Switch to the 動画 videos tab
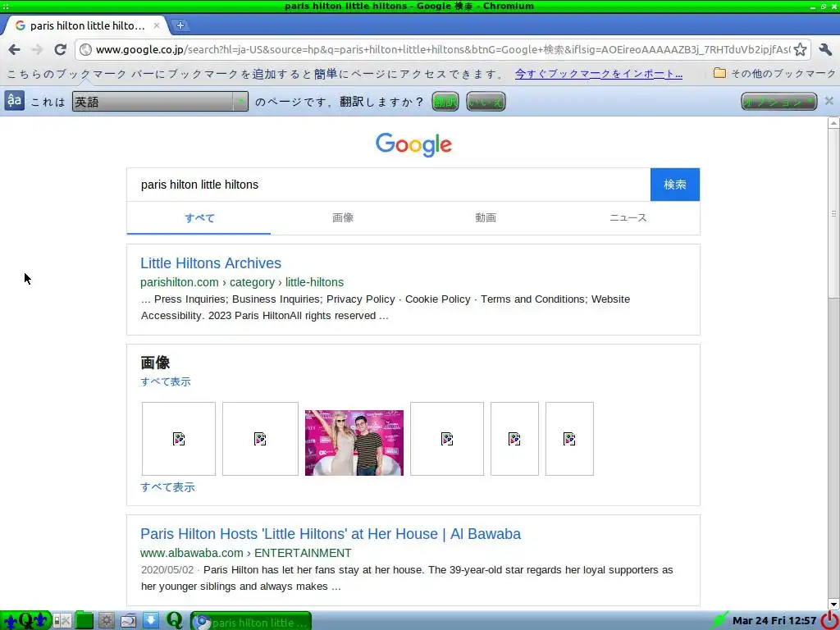Screen dimensions: 840x630 [x=486, y=217]
